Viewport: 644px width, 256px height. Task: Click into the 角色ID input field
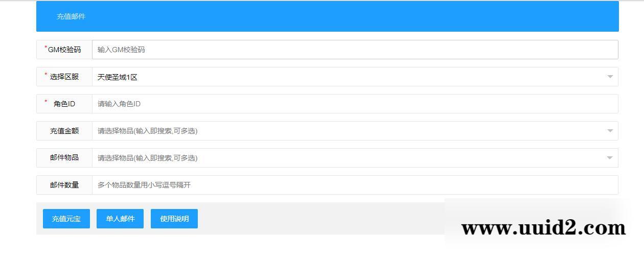[x=355, y=104]
